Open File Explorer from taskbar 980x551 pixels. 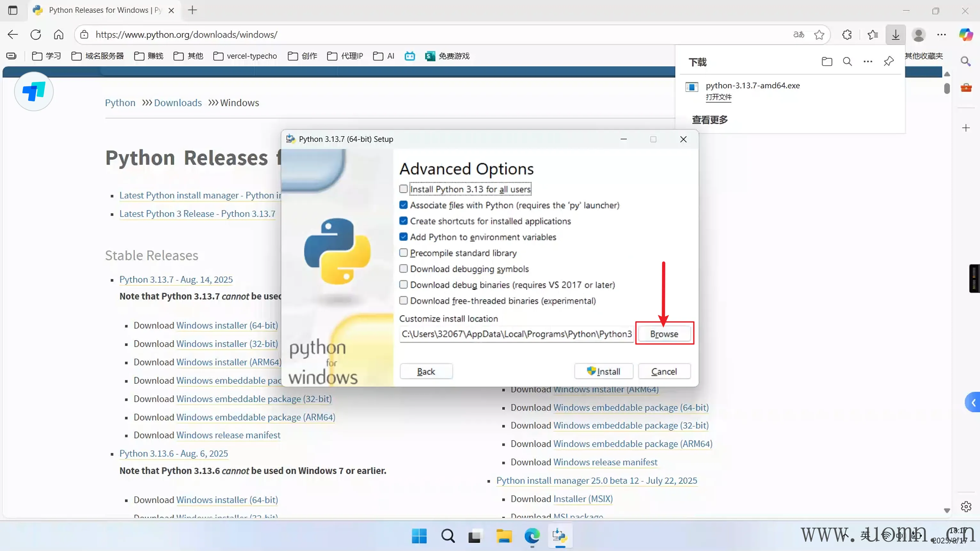(504, 536)
